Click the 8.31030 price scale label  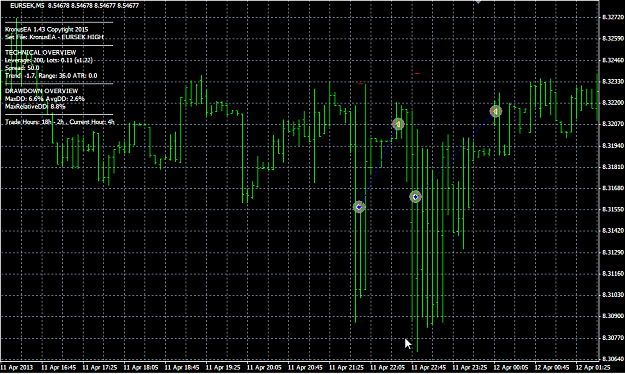pos(613,295)
